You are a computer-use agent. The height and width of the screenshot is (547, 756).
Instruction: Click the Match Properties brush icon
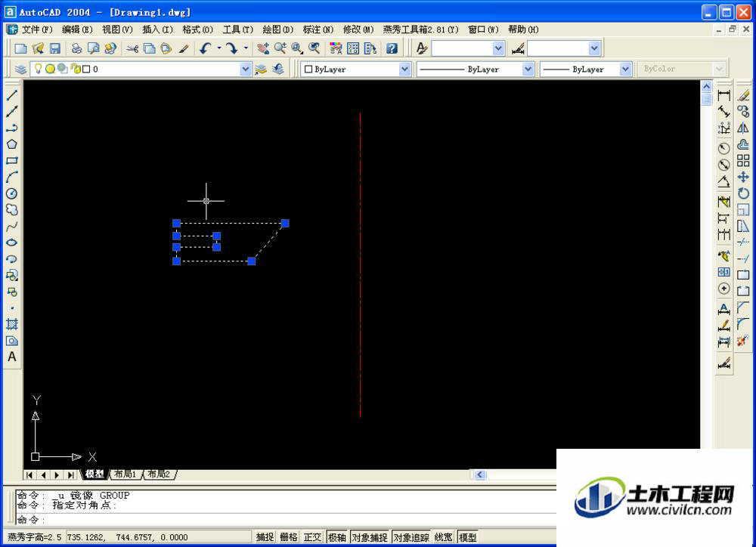coord(184,48)
